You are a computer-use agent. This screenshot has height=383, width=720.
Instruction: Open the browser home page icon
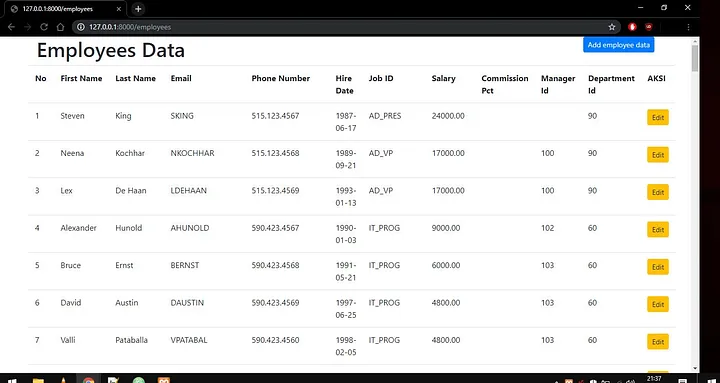tap(60, 27)
